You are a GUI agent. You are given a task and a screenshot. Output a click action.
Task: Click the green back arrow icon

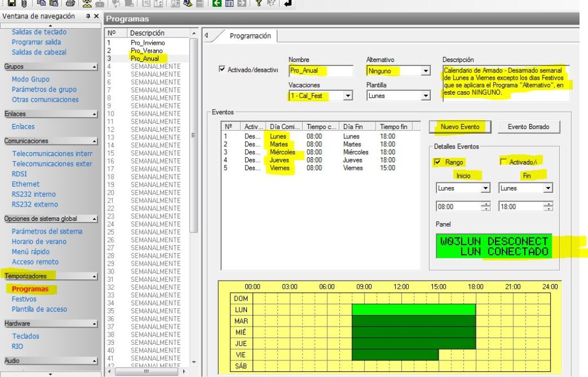click(216, 3)
